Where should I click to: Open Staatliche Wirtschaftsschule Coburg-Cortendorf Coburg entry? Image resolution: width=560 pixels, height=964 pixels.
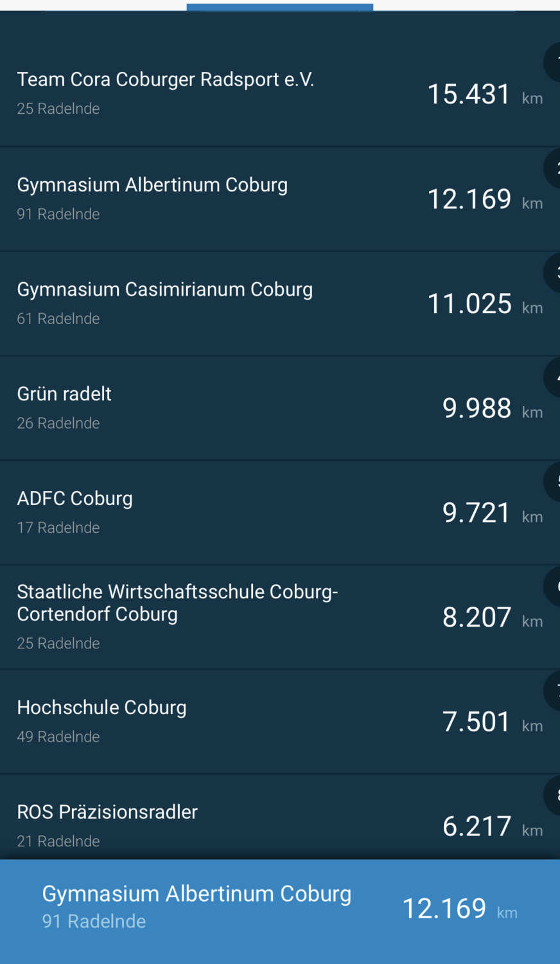pyautogui.click(x=177, y=603)
